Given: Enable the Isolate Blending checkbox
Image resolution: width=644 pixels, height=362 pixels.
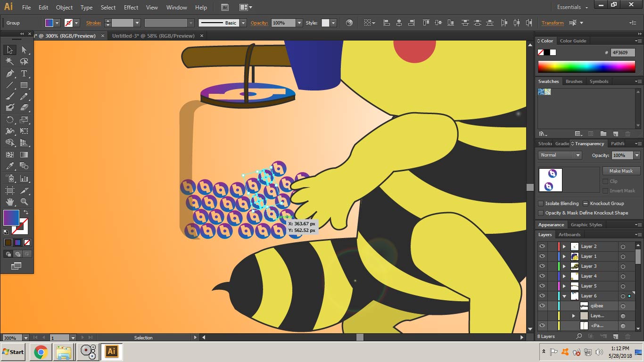Looking at the screenshot, I should [541, 204].
